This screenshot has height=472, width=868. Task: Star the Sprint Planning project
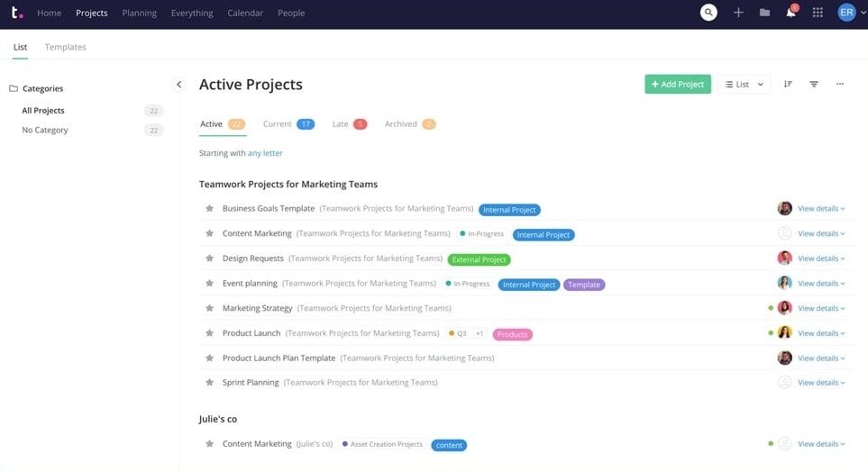[x=209, y=383]
